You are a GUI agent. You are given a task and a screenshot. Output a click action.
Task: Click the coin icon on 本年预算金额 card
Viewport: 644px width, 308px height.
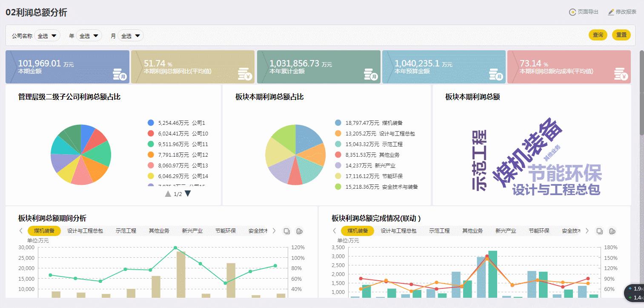[496, 74]
